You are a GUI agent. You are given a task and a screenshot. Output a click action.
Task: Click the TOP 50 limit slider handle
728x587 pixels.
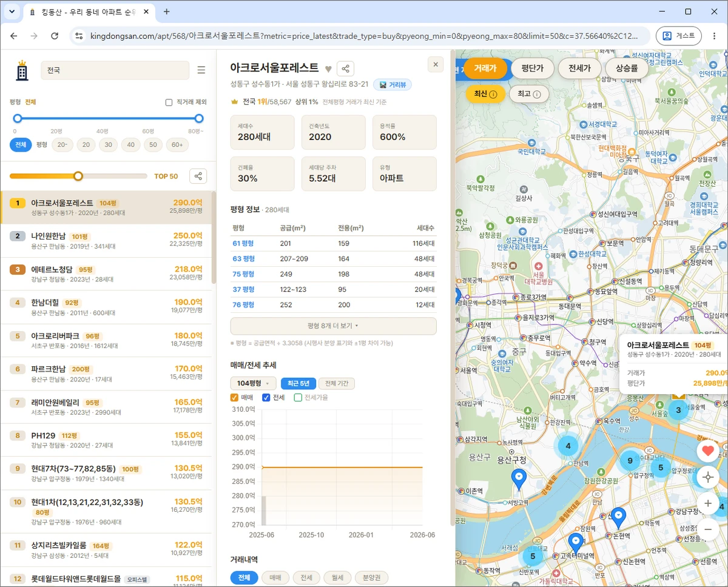coord(78,176)
